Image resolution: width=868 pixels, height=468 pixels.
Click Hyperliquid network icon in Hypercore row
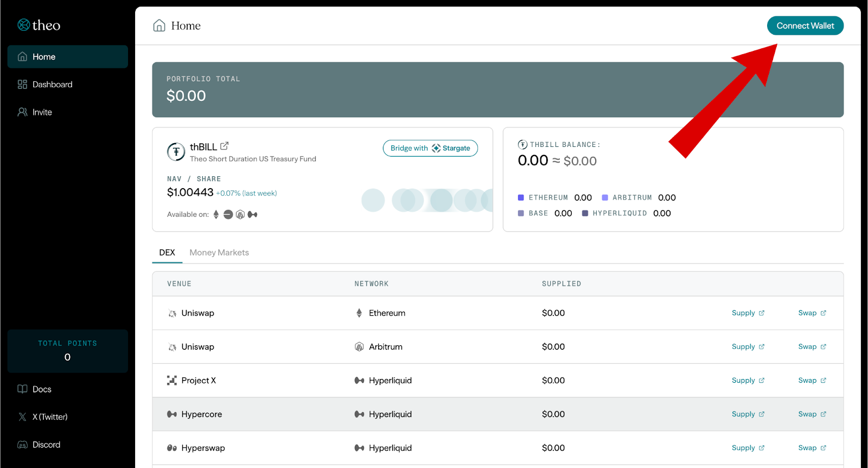(x=359, y=414)
